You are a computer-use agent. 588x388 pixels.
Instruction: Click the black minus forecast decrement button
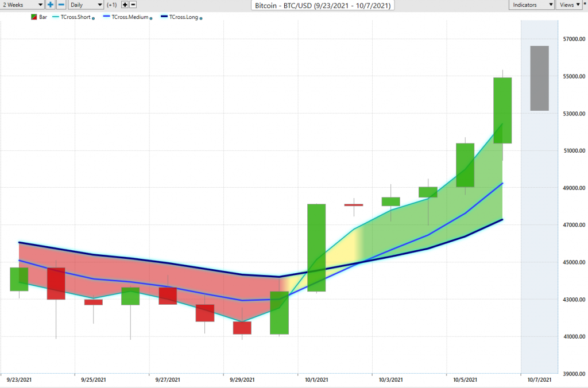click(133, 5)
